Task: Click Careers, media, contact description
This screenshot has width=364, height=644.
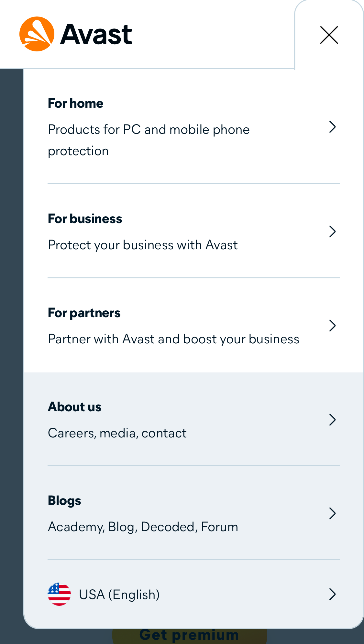Action: click(117, 433)
